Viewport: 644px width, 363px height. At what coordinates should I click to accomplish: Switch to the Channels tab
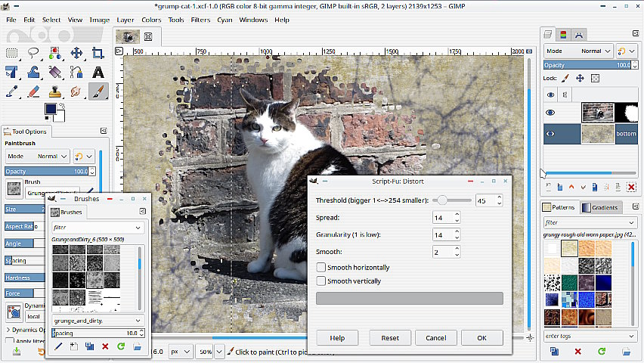(x=563, y=35)
